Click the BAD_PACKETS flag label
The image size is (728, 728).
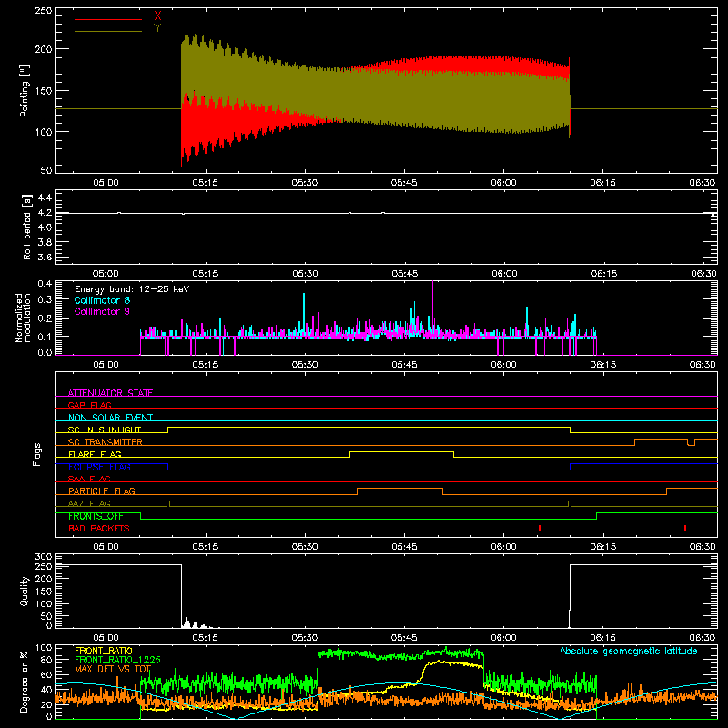[x=99, y=528]
